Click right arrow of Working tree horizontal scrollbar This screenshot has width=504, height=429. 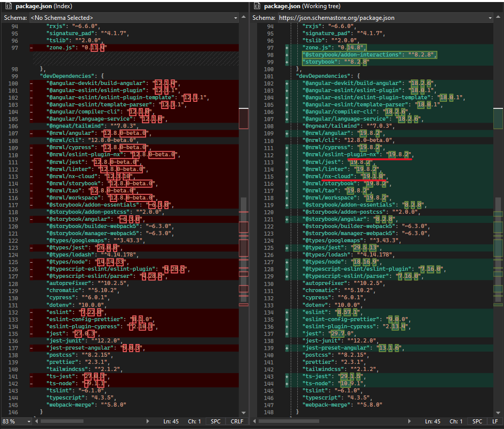point(409,421)
